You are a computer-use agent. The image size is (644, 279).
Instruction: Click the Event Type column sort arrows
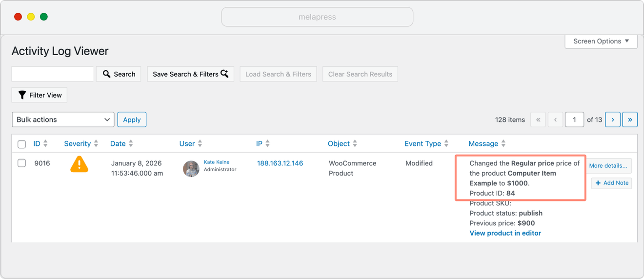coord(446,143)
